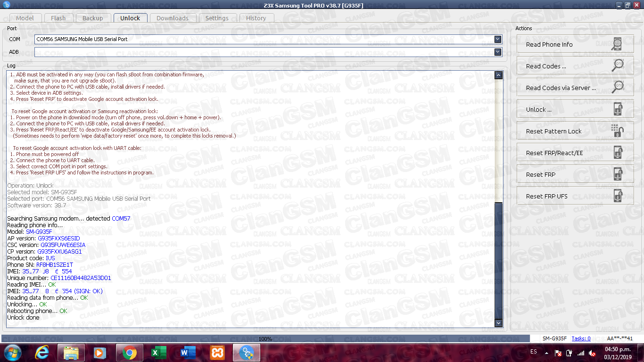
Task: Open the volume tray icon
Action: [593, 353]
